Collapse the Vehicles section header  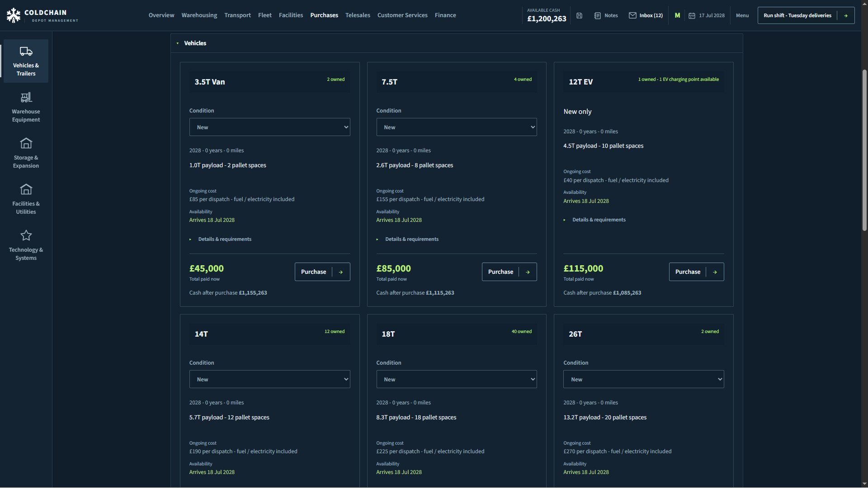(x=457, y=43)
